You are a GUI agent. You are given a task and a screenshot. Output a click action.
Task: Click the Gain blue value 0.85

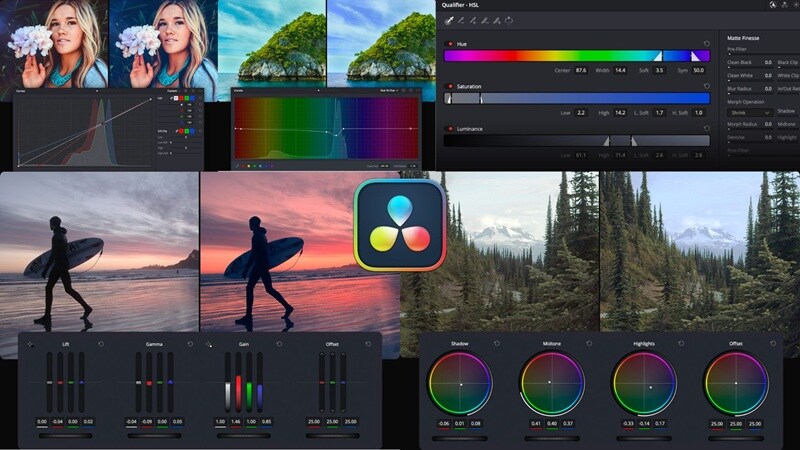tap(266, 422)
